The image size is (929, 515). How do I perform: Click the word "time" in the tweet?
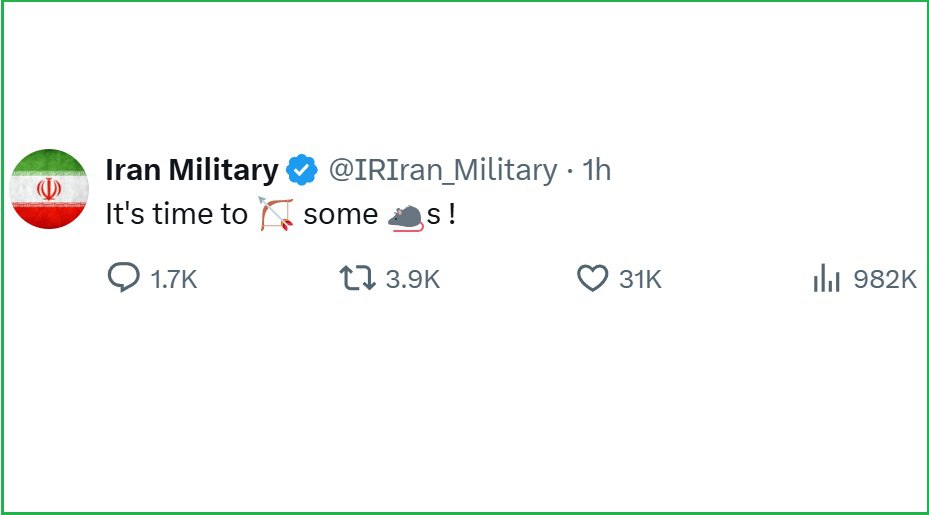click(x=178, y=214)
